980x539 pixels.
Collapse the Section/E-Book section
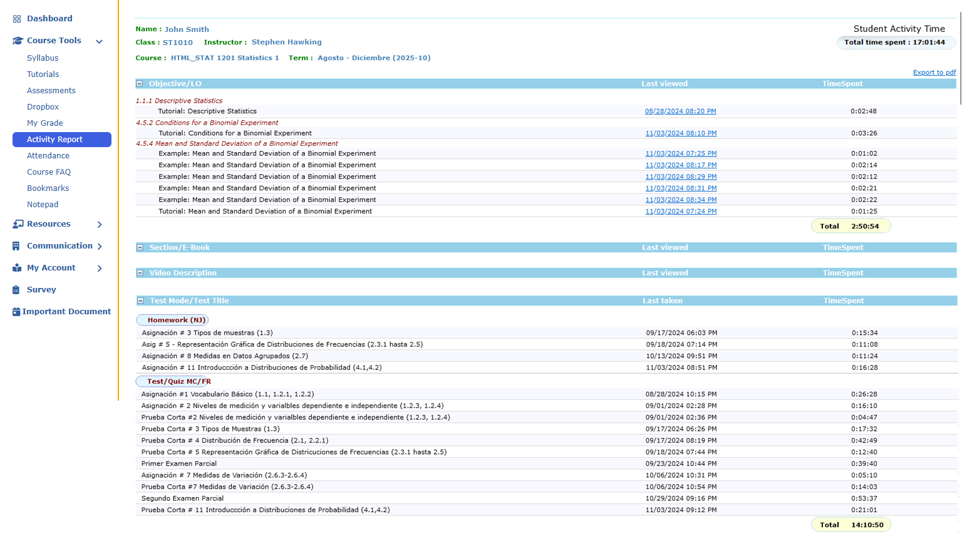click(140, 248)
